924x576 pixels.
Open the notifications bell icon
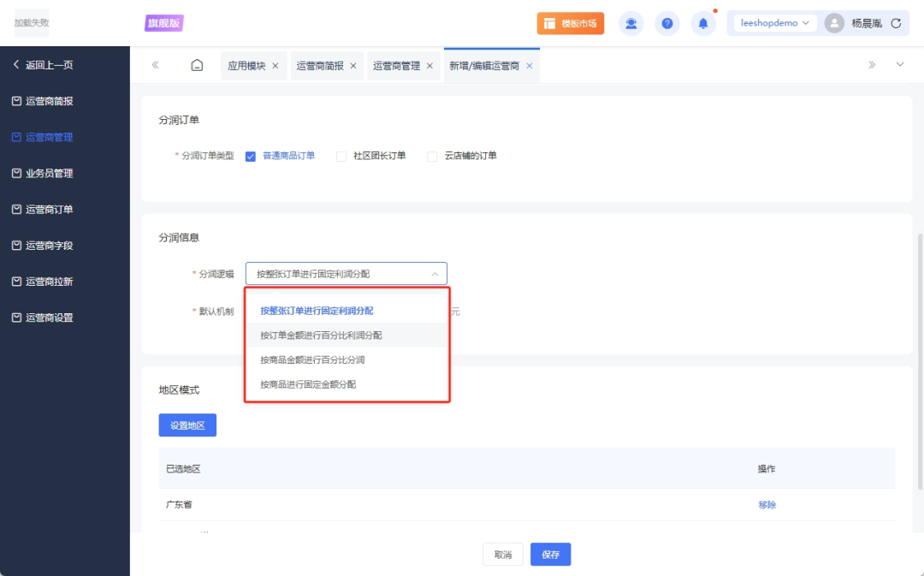pyautogui.click(x=703, y=23)
